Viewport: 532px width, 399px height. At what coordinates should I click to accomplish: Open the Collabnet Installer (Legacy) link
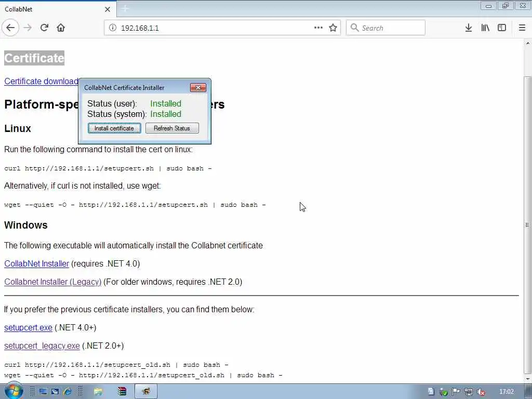point(52,282)
